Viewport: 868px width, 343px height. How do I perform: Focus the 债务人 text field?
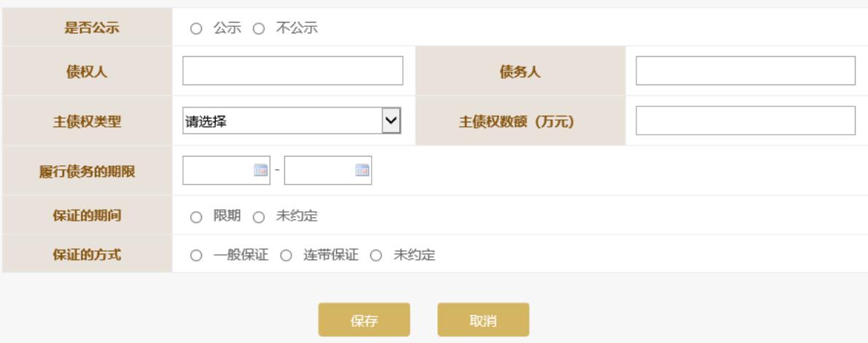click(x=745, y=71)
